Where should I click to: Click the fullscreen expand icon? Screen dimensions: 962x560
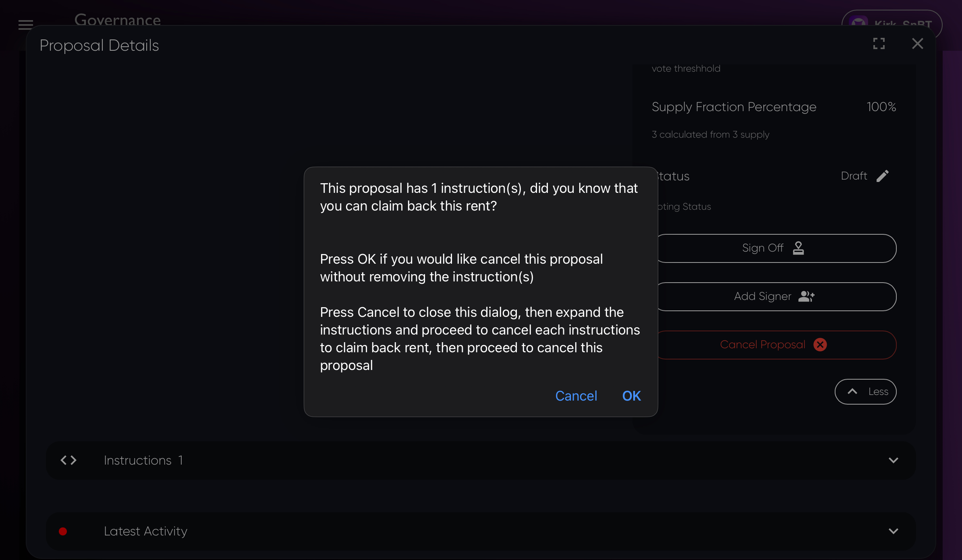tap(879, 43)
